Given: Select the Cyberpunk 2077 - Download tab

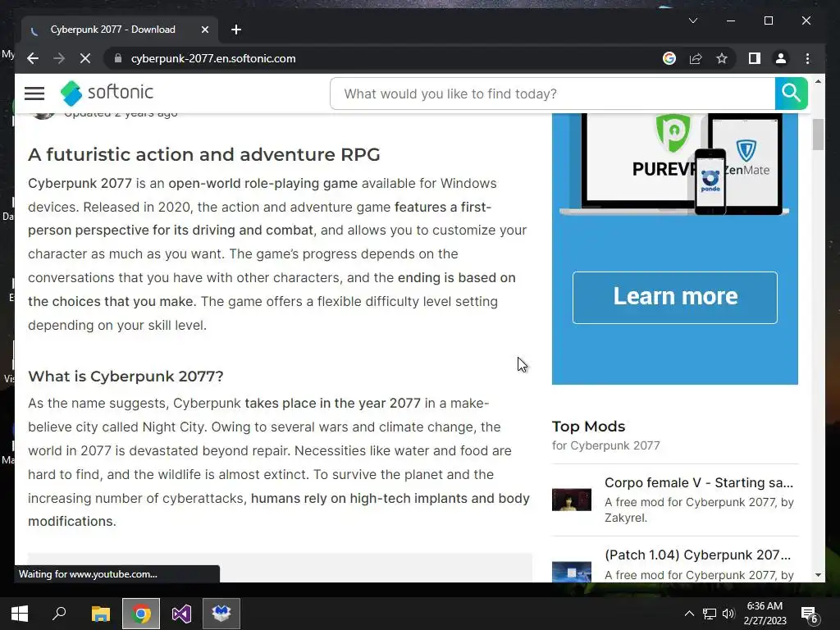Looking at the screenshot, I should (120, 30).
